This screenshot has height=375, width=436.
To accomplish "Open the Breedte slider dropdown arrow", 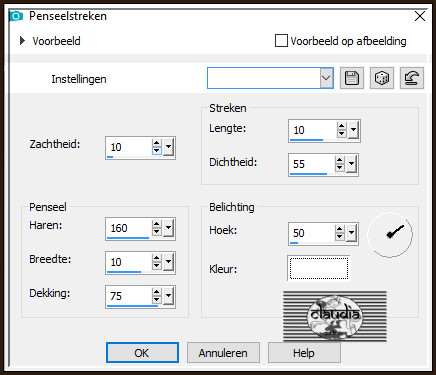I will (x=169, y=262).
